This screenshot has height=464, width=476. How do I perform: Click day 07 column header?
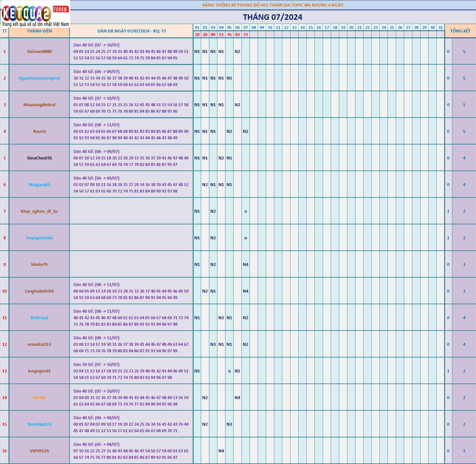pos(246,28)
